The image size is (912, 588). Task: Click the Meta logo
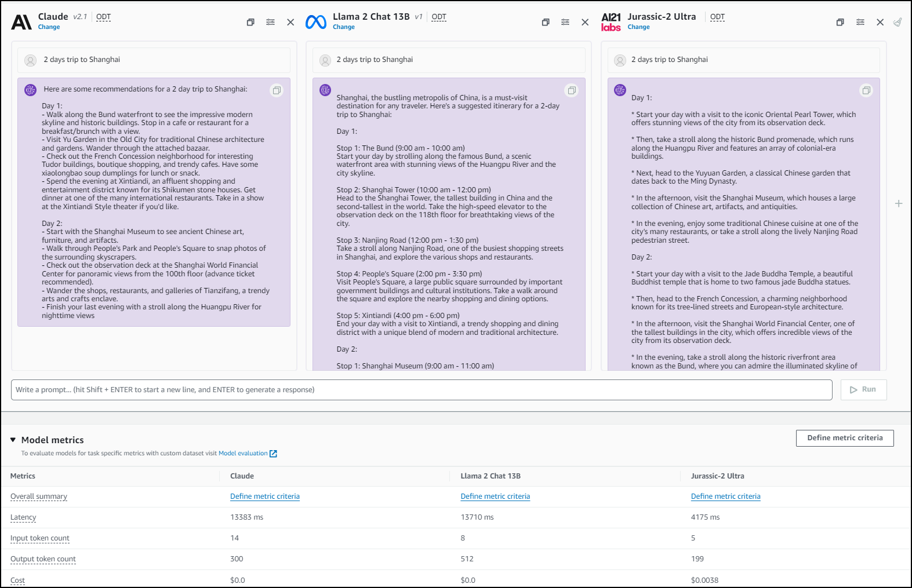[x=316, y=22]
